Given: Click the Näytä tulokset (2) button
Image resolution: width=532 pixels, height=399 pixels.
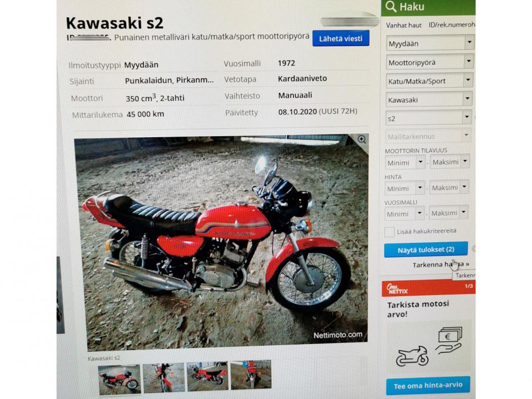Looking at the screenshot, I should 426,250.
